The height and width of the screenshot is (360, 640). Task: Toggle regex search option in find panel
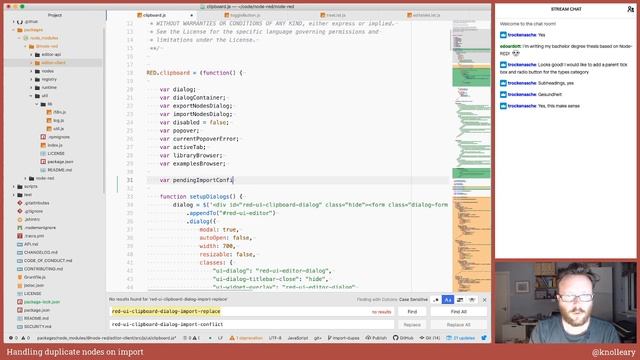point(436,300)
